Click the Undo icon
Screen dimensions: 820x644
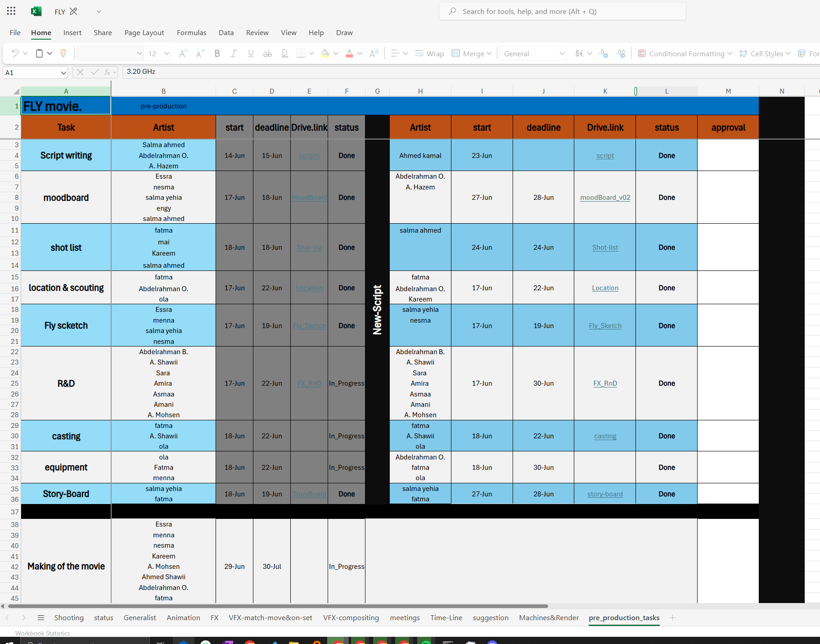(x=15, y=54)
